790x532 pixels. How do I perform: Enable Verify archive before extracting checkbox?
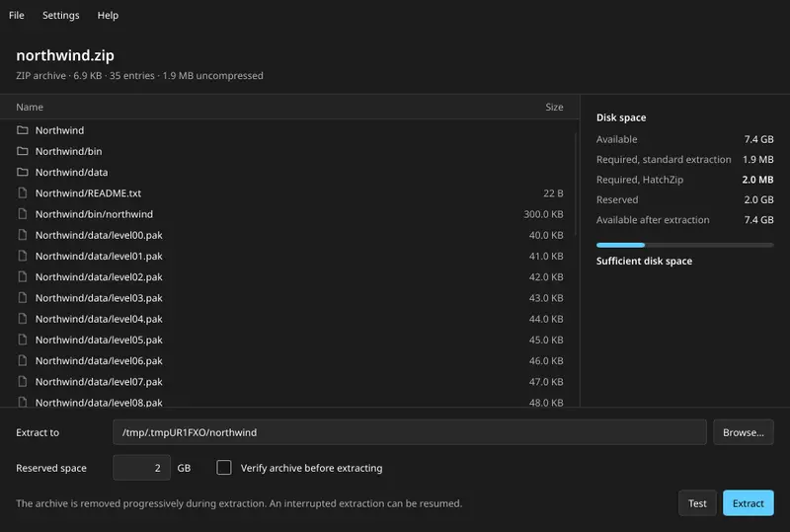pos(224,468)
